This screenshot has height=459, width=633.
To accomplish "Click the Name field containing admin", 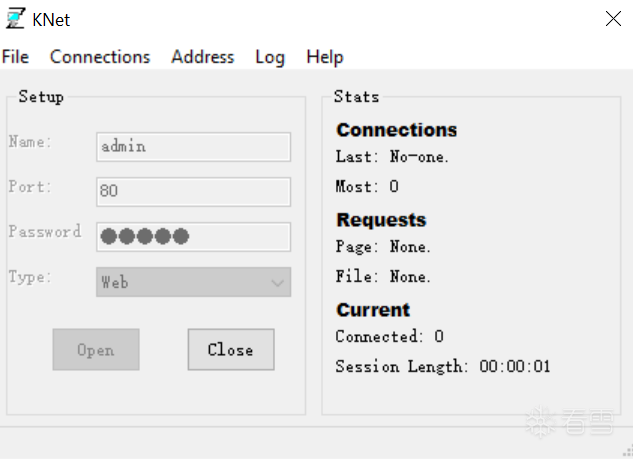I will click(x=193, y=147).
